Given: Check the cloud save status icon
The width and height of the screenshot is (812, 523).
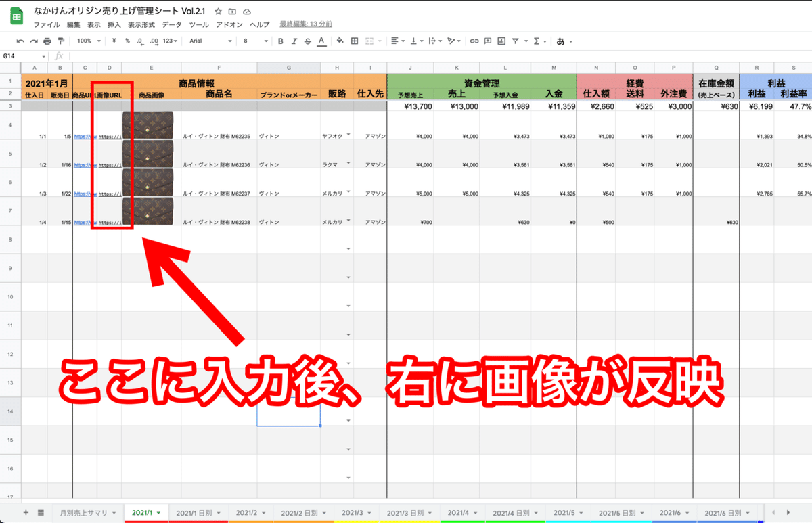Looking at the screenshot, I should [247, 12].
